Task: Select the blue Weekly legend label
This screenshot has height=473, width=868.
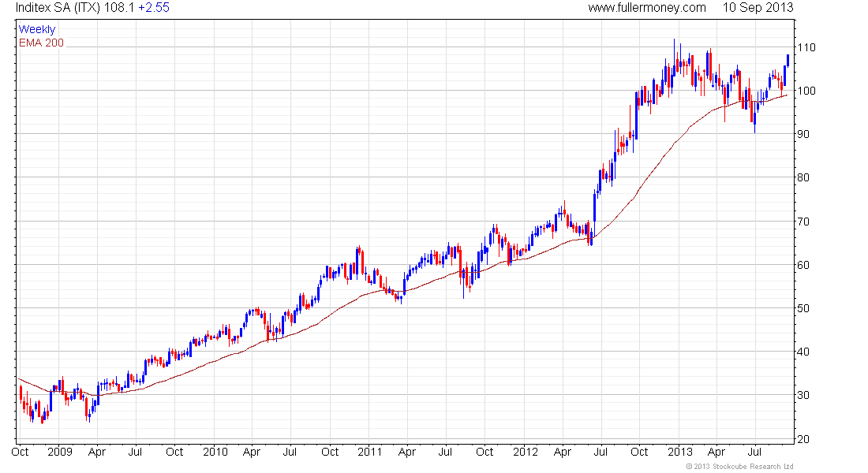Action: [36, 29]
